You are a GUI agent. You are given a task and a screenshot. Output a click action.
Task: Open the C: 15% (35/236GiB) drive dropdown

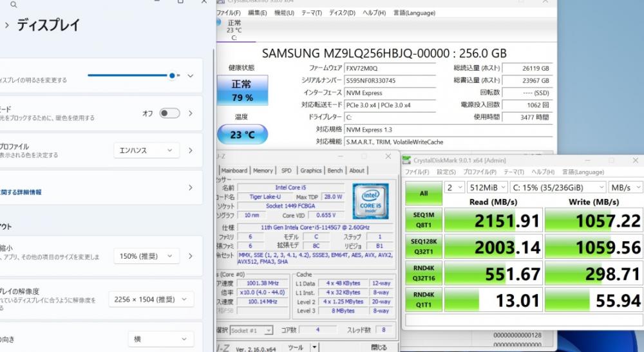pyautogui.click(x=558, y=187)
